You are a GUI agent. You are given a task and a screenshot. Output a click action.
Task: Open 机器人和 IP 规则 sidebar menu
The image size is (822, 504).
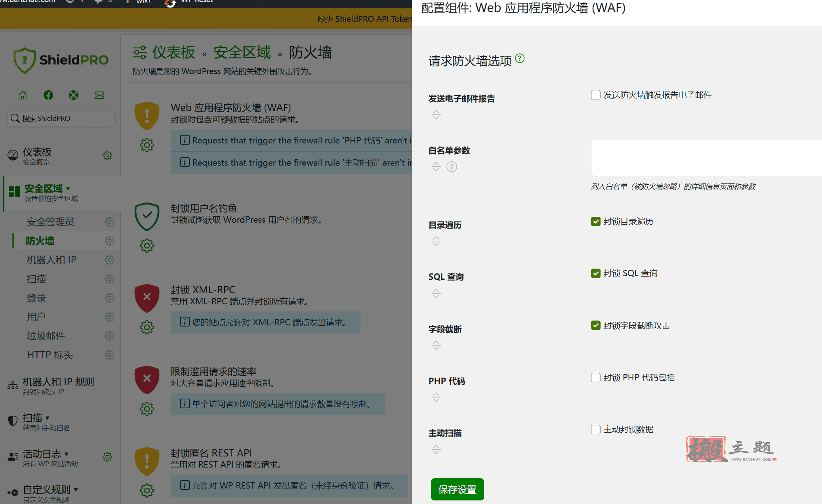pos(59,386)
